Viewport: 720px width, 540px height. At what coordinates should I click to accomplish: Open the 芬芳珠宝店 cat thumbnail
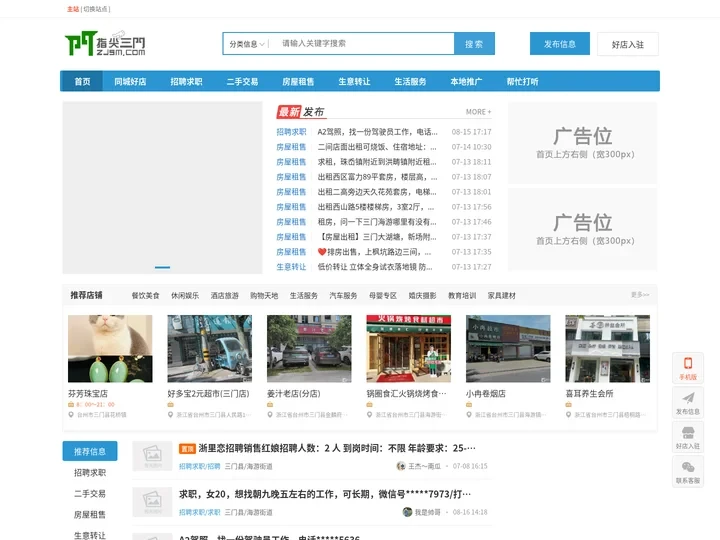coord(110,349)
